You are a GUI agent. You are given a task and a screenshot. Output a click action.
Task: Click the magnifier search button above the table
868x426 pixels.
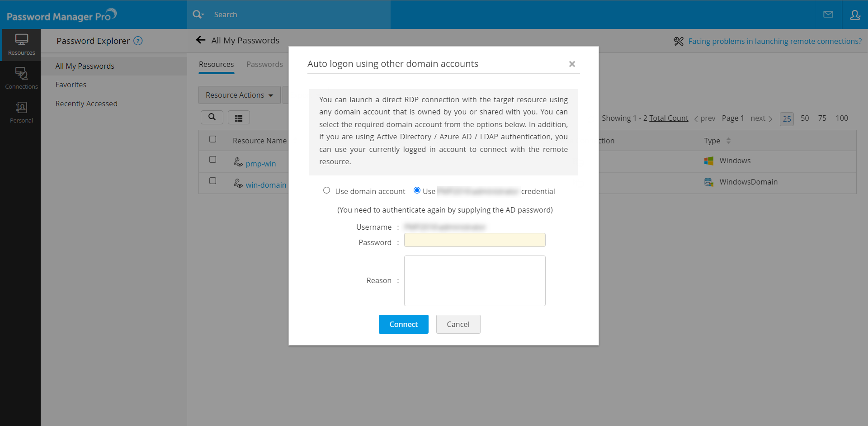point(212,117)
